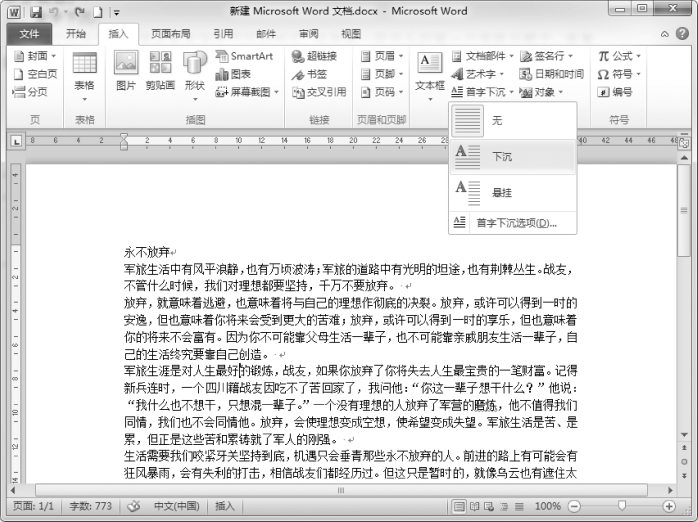Screen dimensions: 698x522
Task: Expand the 形状 (Shapes) dropdown
Action: (194, 72)
